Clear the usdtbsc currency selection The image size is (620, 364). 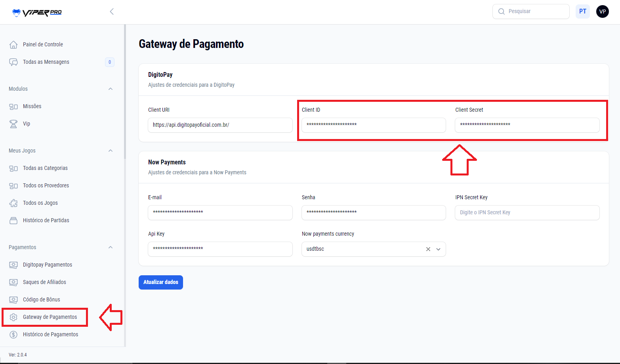tap(428, 249)
